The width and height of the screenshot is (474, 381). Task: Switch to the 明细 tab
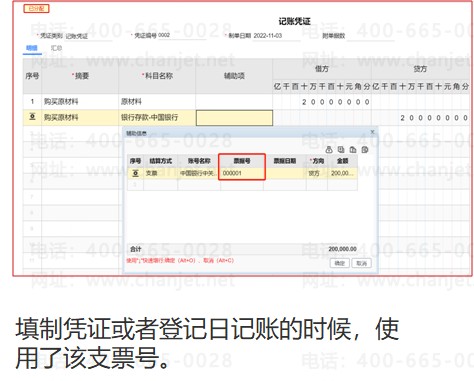tap(32, 48)
